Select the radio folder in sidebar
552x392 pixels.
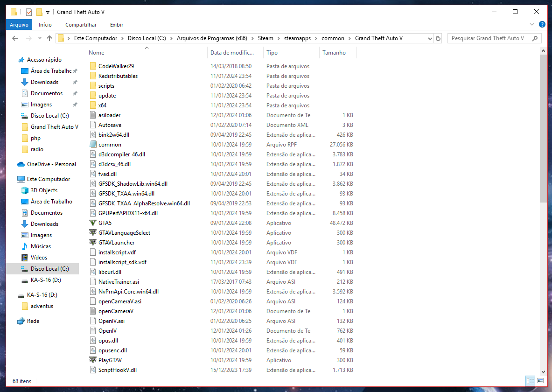click(x=37, y=149)
